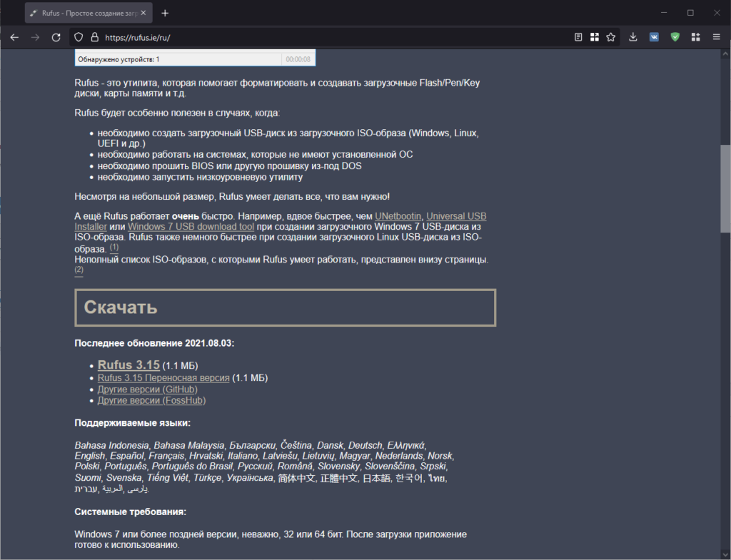Open other versions on FossHub

[151, 401]
